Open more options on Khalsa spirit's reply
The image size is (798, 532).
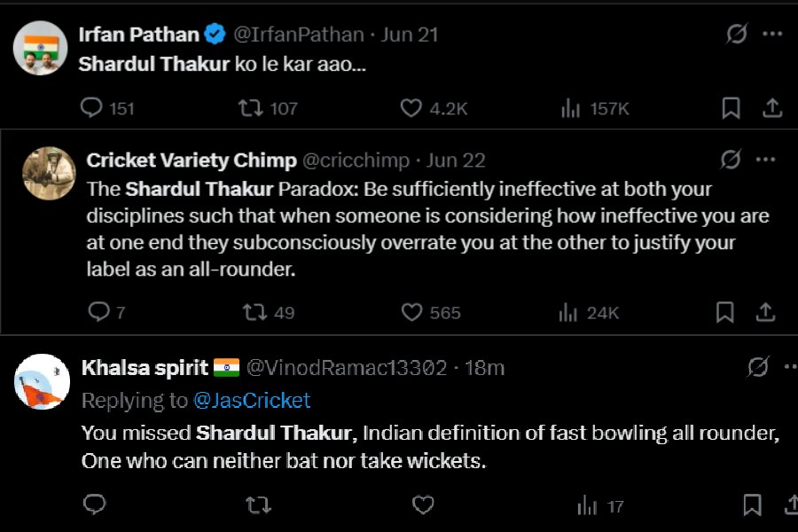tap(789, 367)
